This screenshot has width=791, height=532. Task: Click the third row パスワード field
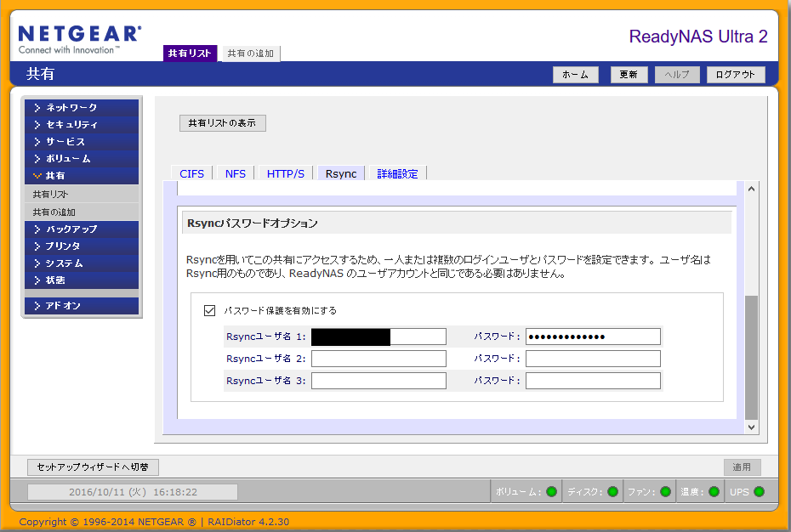coord(594,381)
